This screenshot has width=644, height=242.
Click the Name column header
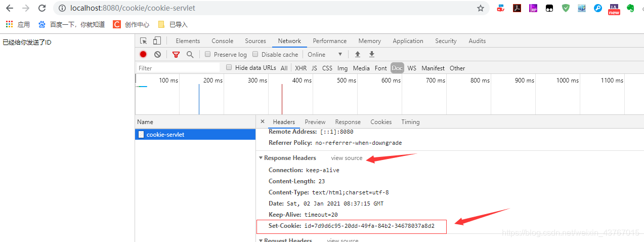[x=195, y=122]
